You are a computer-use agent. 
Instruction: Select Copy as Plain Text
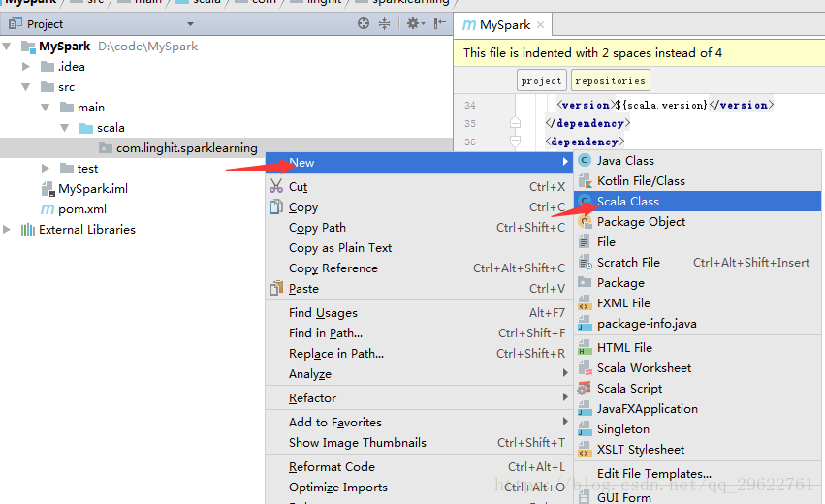(419, 248)
